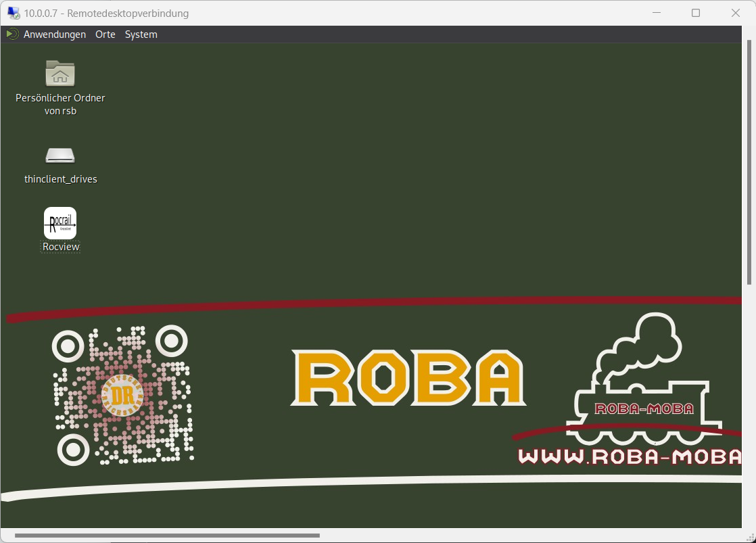Viewport: 756px width, 543px height.
Task: Click the Remotedesktopverbindung icon in title bar
Action: (13, 14)
